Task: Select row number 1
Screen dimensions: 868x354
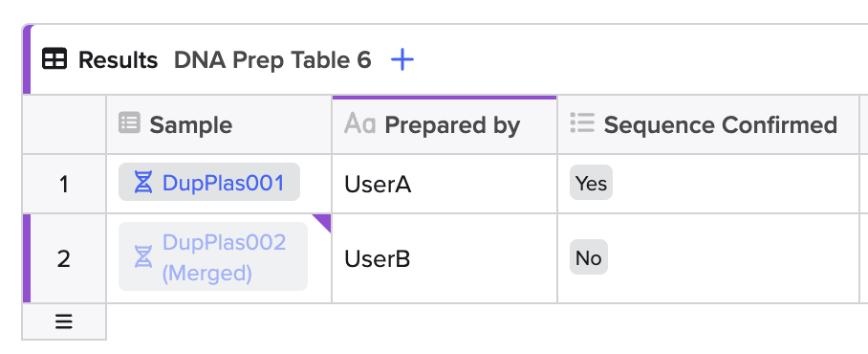Action: tap(64, 184)
